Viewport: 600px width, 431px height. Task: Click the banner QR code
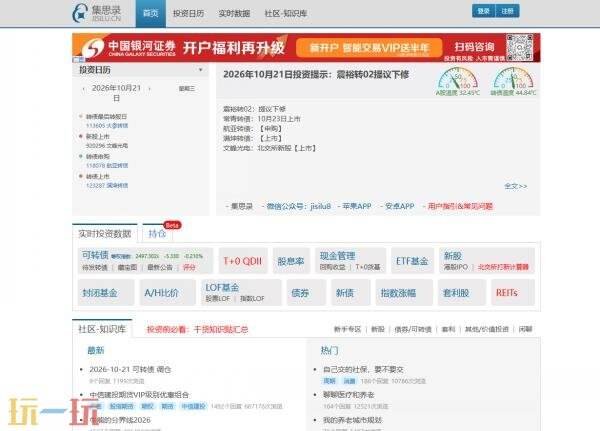point(519,47)
